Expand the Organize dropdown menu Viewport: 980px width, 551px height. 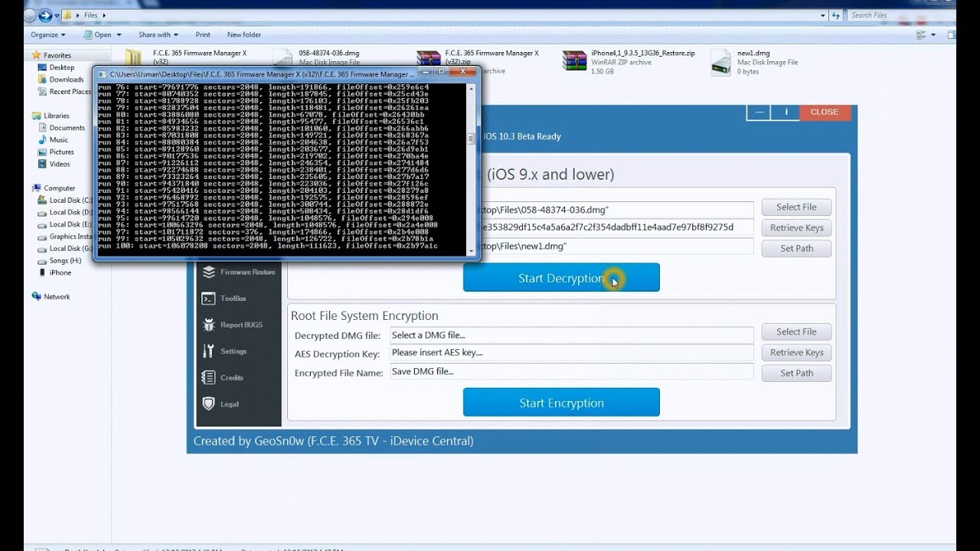(x=47, y=34)
